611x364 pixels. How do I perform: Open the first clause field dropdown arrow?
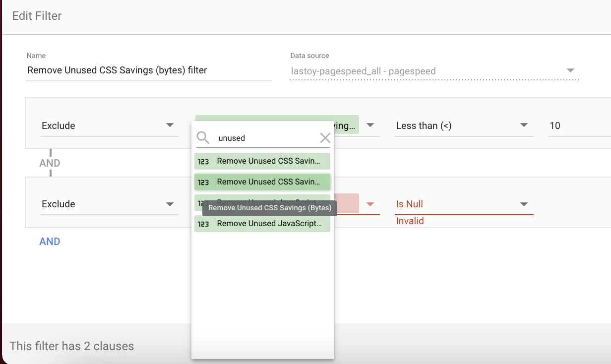click(370, 125)
